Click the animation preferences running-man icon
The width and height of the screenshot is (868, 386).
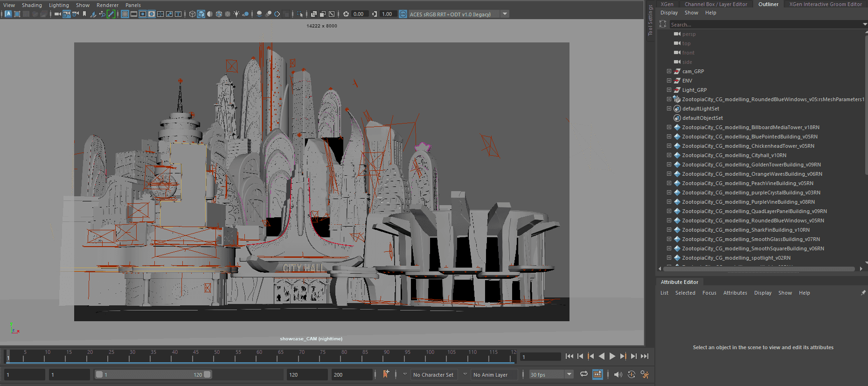[x=645, y=374]
